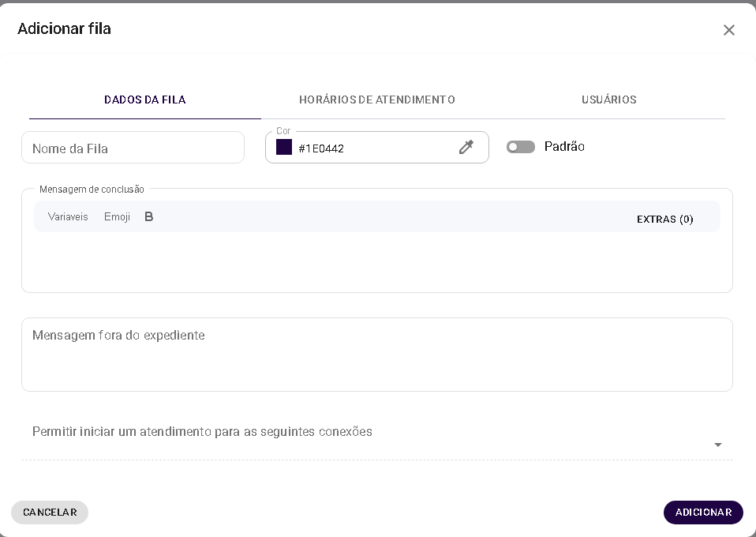The width and height of the screenshot is (756, 537).
Task: Open the Horários de Atendimento tab
Action: [376, 100]
